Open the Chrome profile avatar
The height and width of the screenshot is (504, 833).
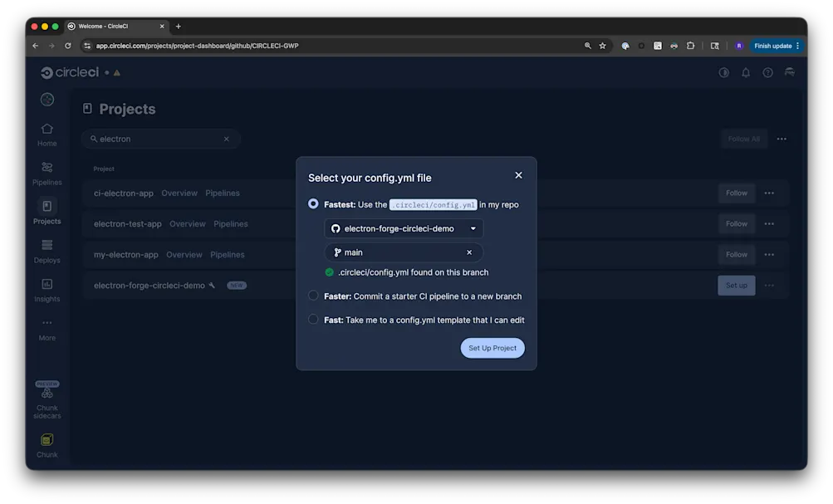tap(738, 46)
